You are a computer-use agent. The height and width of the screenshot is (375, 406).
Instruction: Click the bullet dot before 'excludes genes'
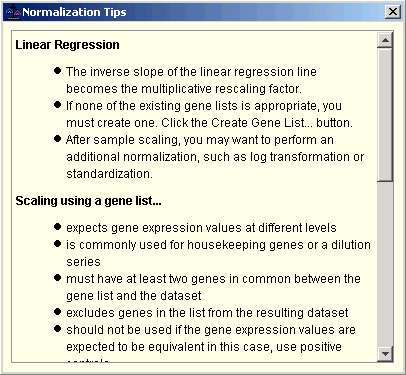[x=57, y=312]
